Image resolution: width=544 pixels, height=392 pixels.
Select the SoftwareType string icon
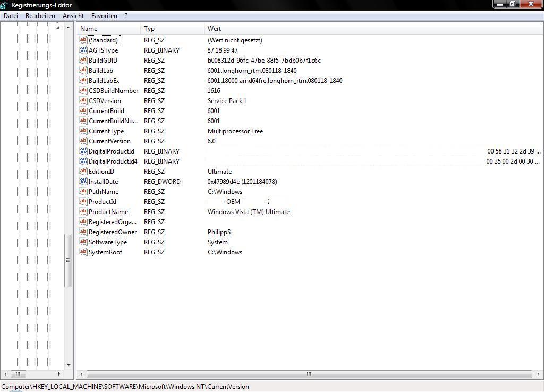pos(83,242)
